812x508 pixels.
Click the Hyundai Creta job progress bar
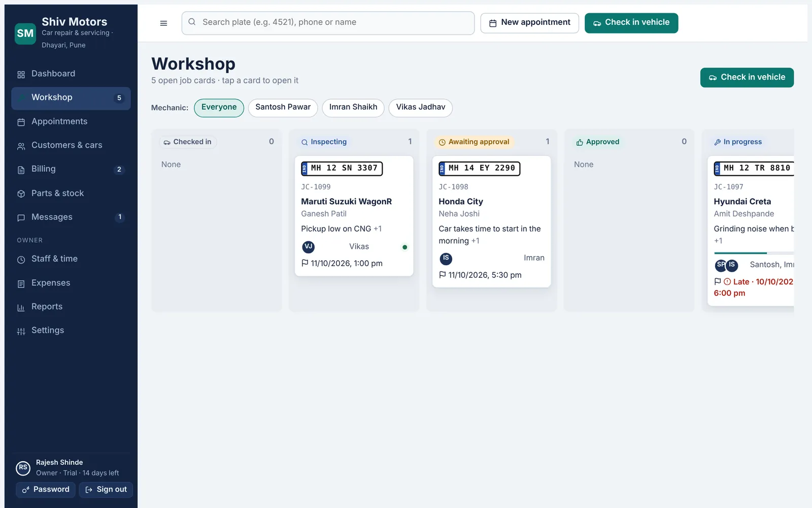click(754, 253)
